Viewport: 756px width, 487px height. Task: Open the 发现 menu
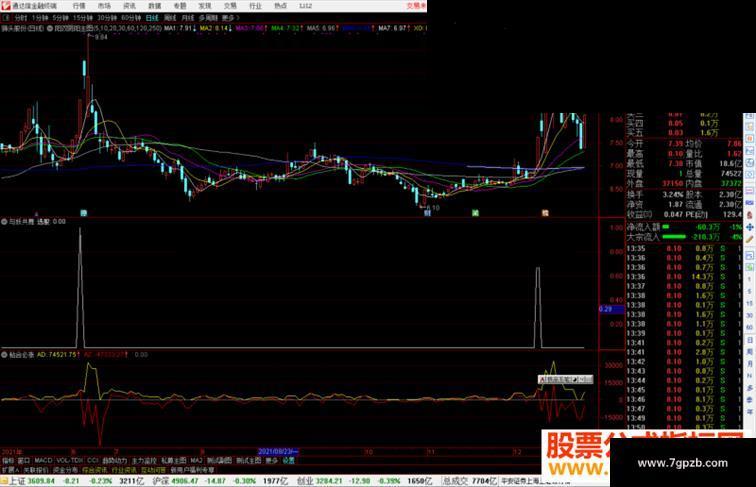pos(204,6)
